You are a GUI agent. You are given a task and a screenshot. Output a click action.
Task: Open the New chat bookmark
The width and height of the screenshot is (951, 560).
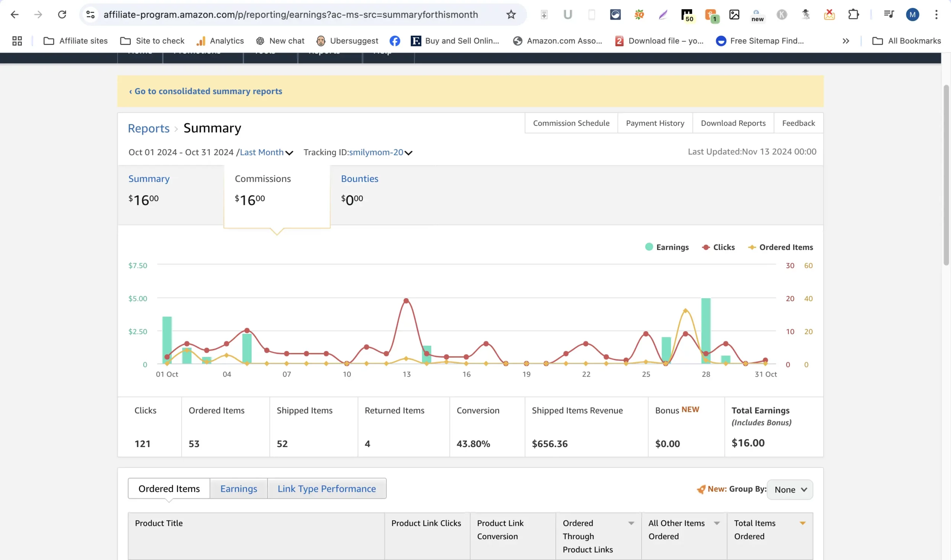(x=280, y=41)
